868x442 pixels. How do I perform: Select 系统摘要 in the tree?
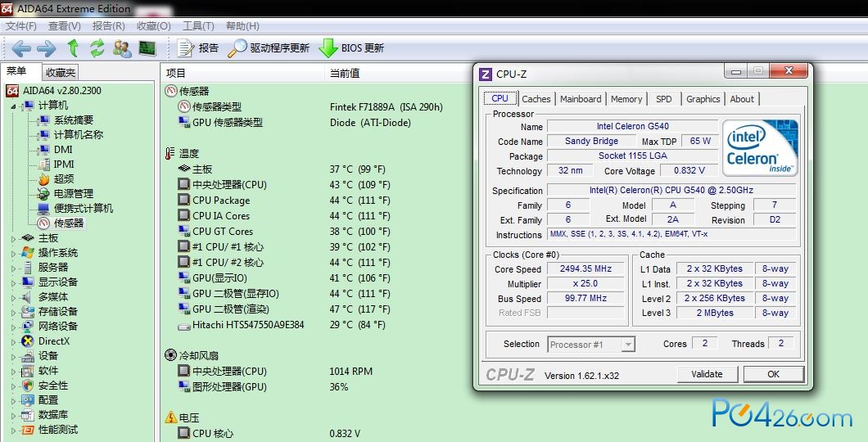[65, 120]
